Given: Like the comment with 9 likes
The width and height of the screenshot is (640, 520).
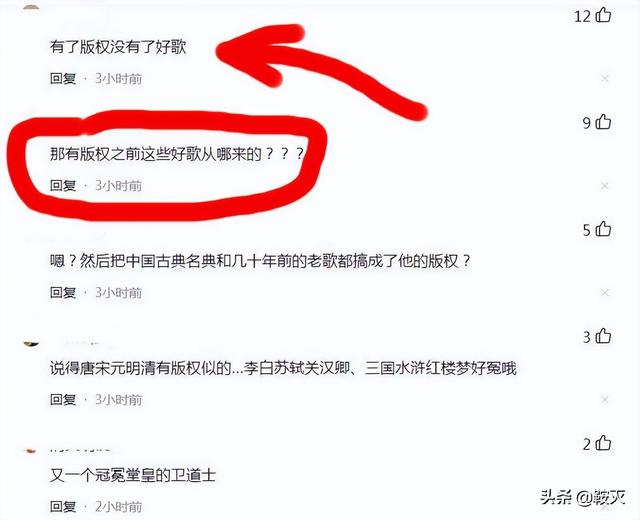Looking at the screenshot, I should point(603,122).
